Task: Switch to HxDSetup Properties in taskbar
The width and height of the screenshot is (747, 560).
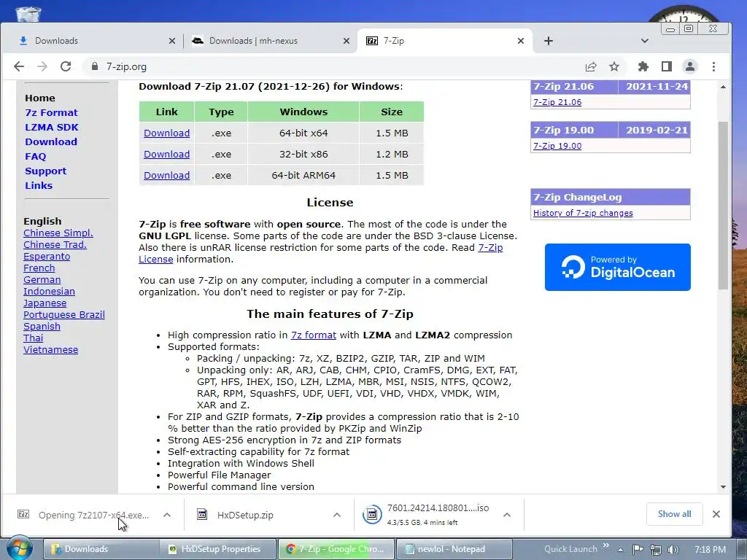Action: point(217,549)
